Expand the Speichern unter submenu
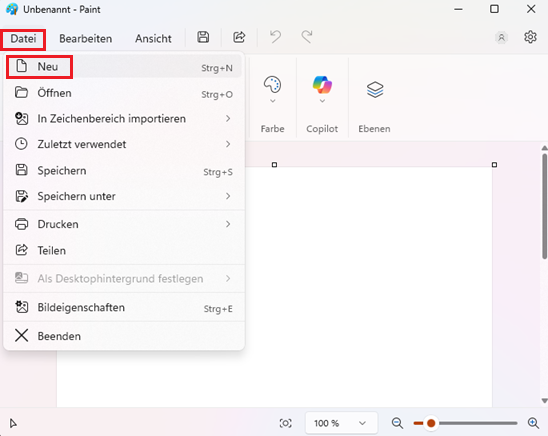The width and height of the screenshot is (548, 436). click(x=124, y=196)
